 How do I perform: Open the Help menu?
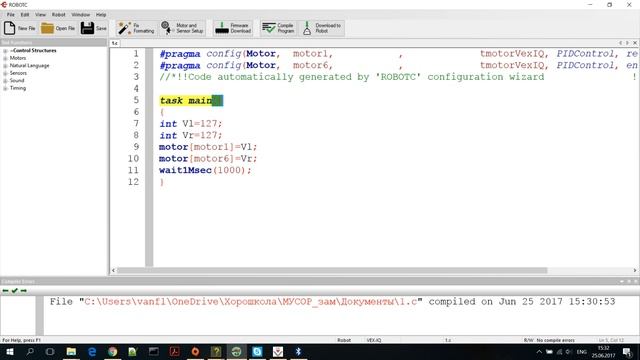click(x=101, y=15)
